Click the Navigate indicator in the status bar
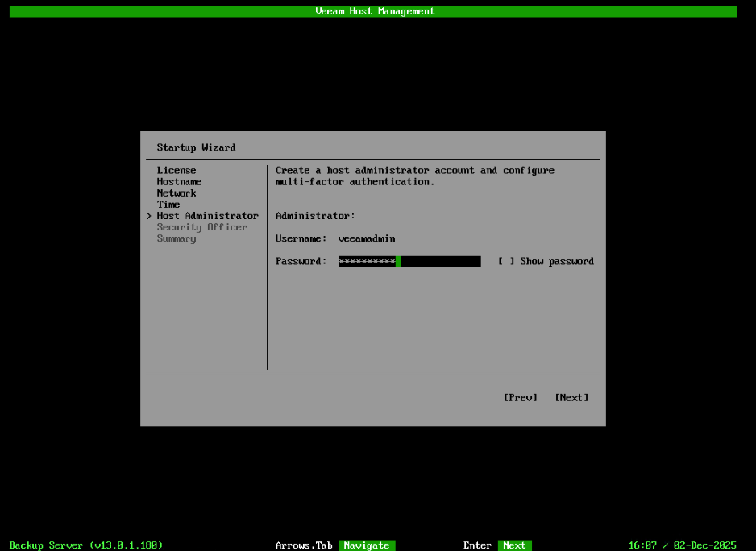The image size is (756, 551). (x=367, y=545)
